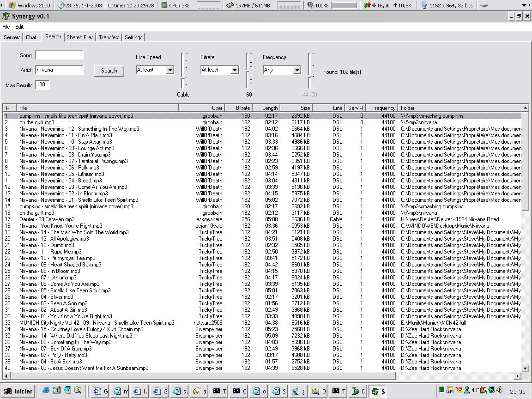Image resolution: width=532 pixels, height=399 pixels.
Task: Launch Internet Explorer from quick launch
Action: point(46,391)
